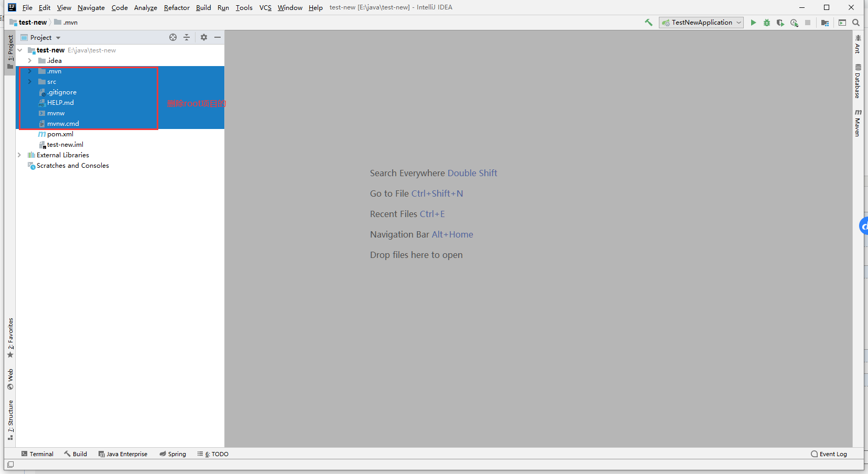The height and width of the screenshot is (474, 868).
Task: Select the .idea folder row
Action: (x=120, y=61)
